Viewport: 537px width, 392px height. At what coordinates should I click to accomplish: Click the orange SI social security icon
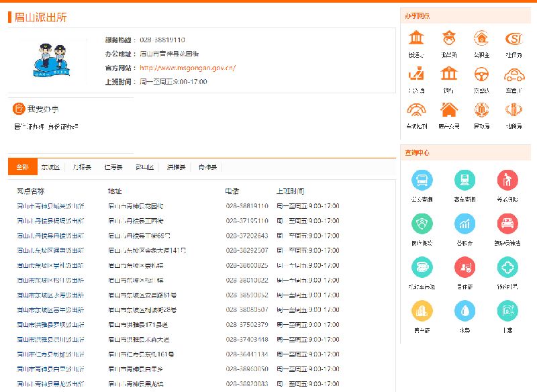pos(514,38)
